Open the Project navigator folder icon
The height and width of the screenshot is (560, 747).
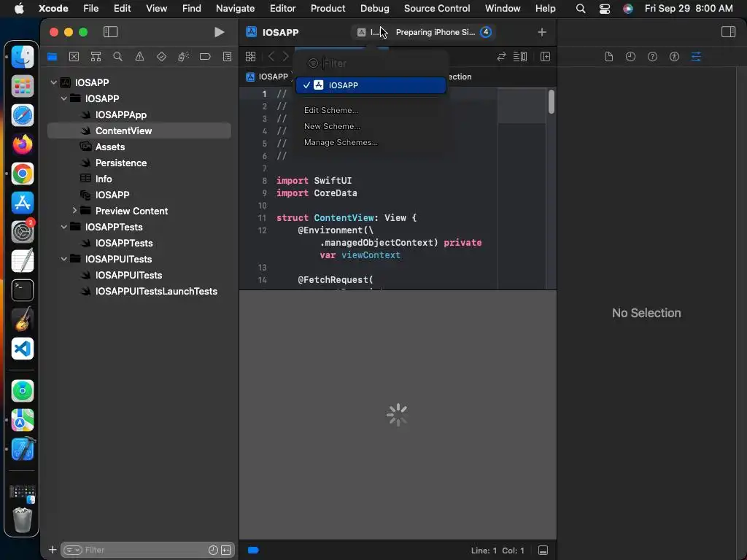click(53, 57)
